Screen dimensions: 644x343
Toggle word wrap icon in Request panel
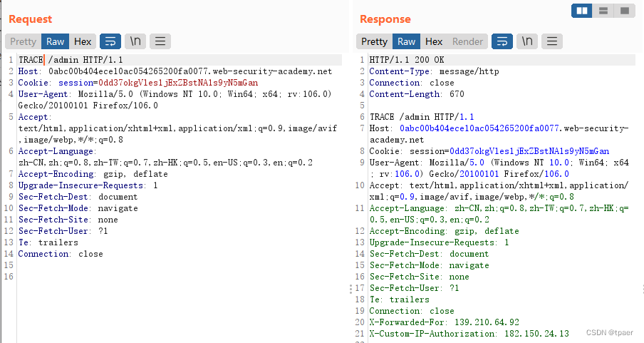(110, 41)
